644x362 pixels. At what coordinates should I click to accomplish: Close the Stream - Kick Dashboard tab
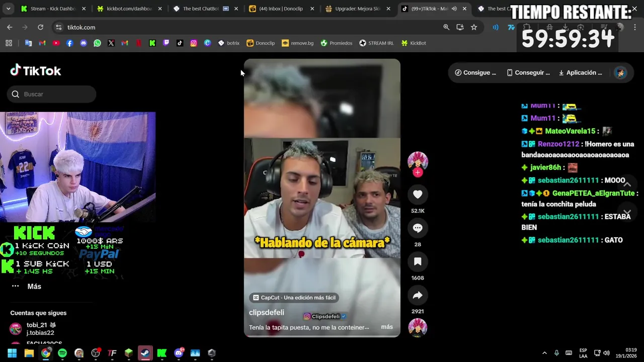[x=84, y=9]
